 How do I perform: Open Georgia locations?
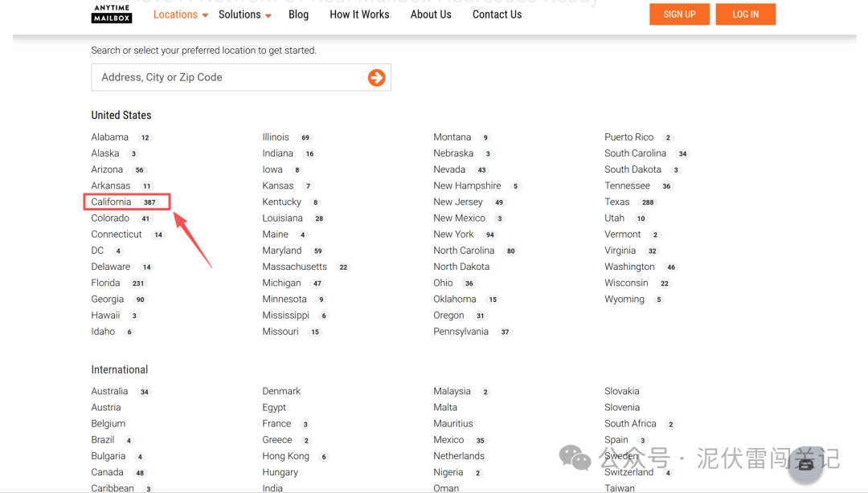108,299
